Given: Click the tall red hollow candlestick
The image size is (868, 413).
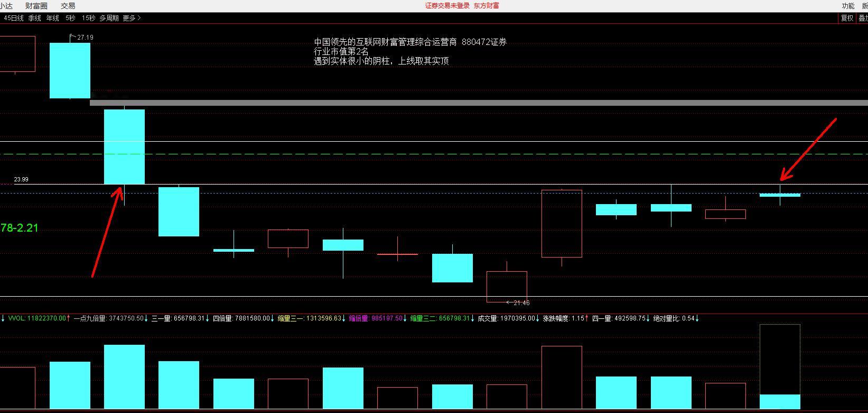Looking at the screenshot, I should 562,224.
